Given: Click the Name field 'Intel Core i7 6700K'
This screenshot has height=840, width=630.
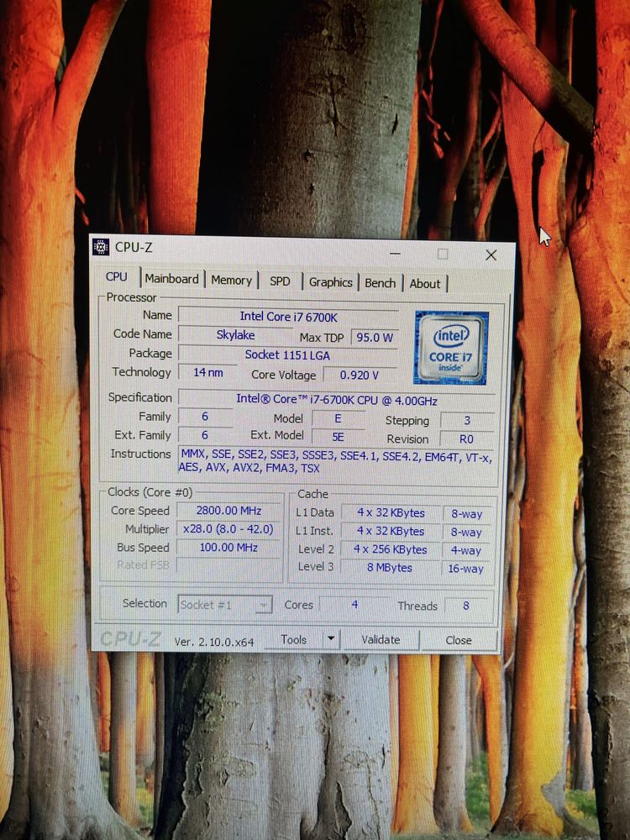Looking at the screenshot, I should pyautogui.click(x=288, y=317).
